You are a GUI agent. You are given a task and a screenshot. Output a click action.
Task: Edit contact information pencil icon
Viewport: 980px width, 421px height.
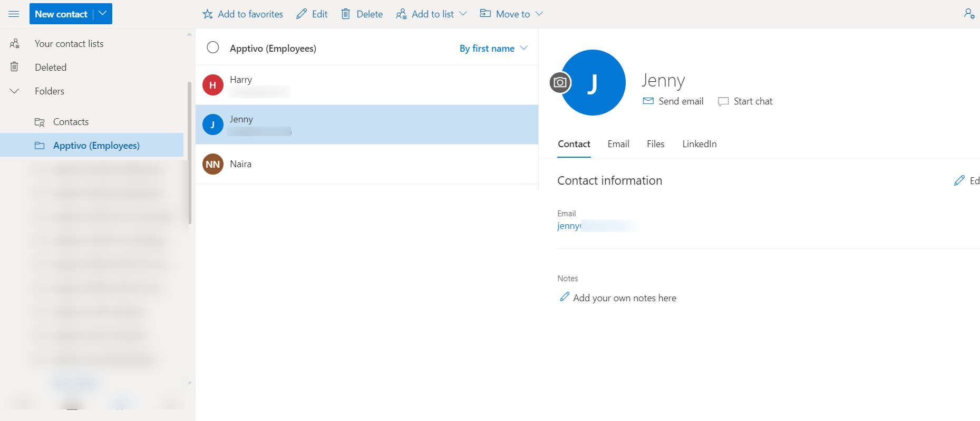click(x=959, y=180)
